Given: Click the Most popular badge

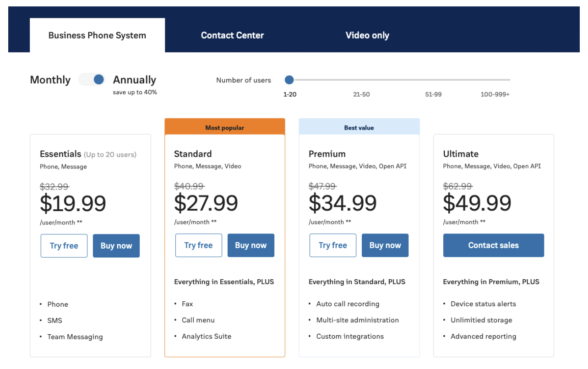Looking at the screenshot, I should point(225,128).
